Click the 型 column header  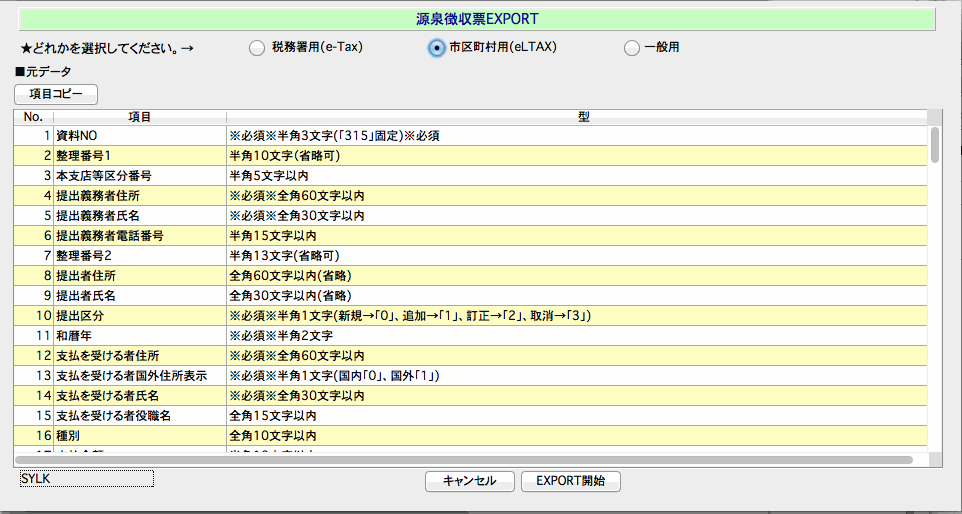(x=583, y=117)
